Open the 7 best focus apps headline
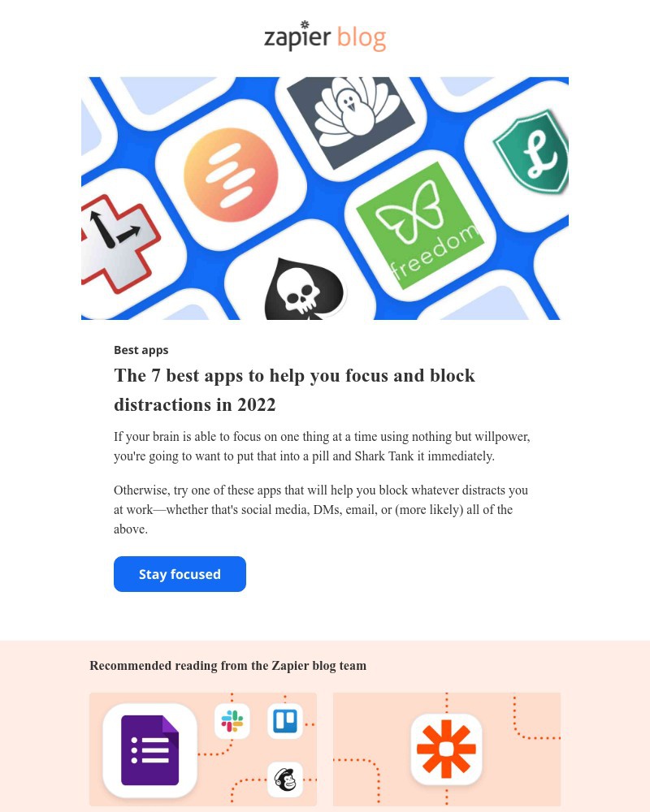Viewport: 650px width, 812px height. pos(294,390)
